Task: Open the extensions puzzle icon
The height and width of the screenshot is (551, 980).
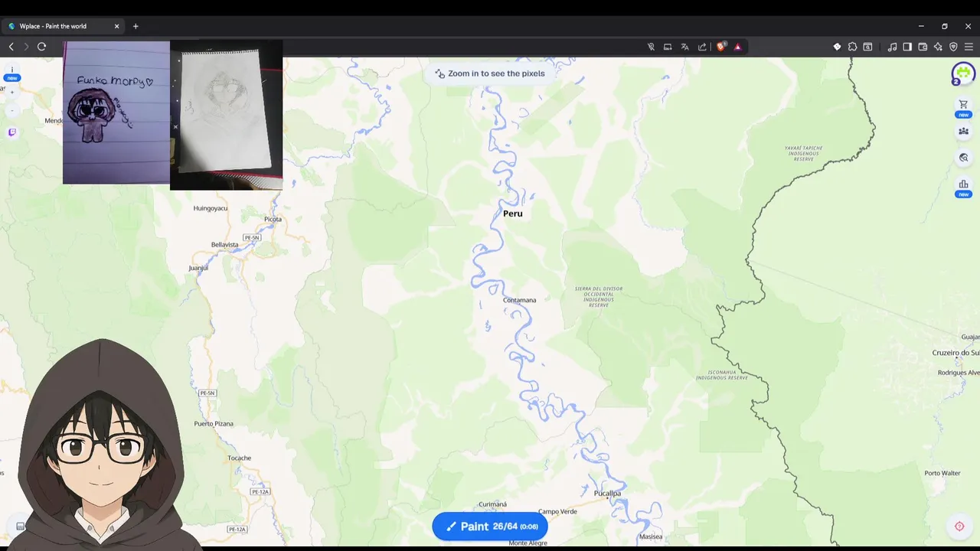Action: 852,47
